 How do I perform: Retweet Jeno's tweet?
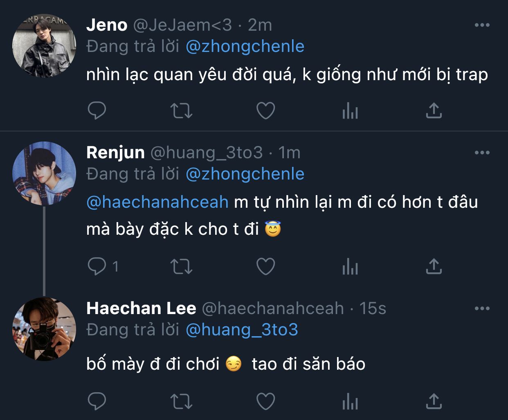[x=181, y=110]
